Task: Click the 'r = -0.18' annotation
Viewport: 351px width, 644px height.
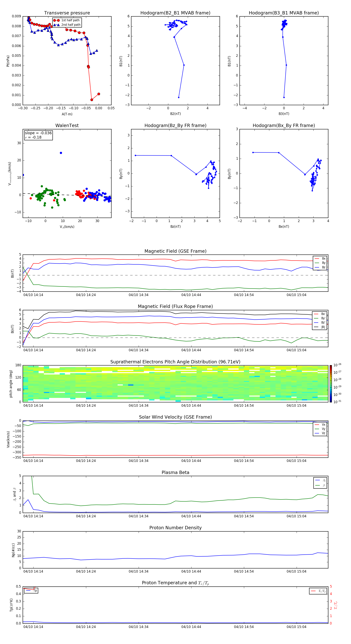Action: [33, 138]
